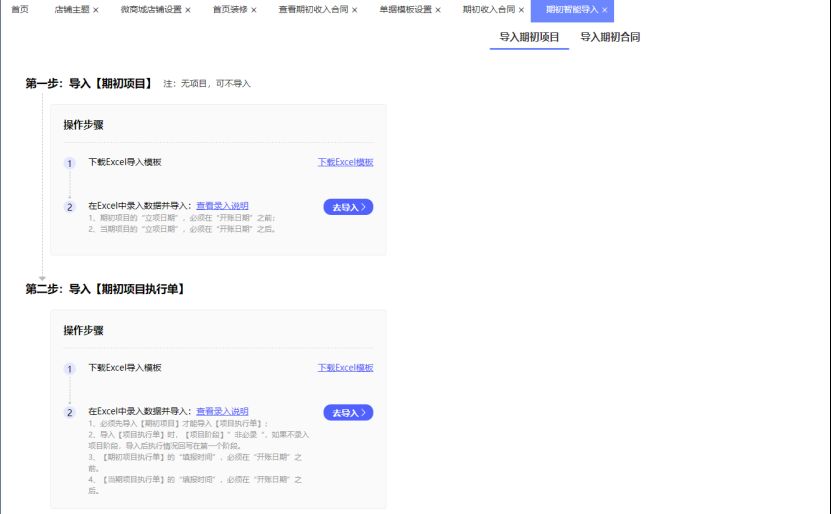
Task: Open the 店铺主题 tab
Action: [71, 10]
